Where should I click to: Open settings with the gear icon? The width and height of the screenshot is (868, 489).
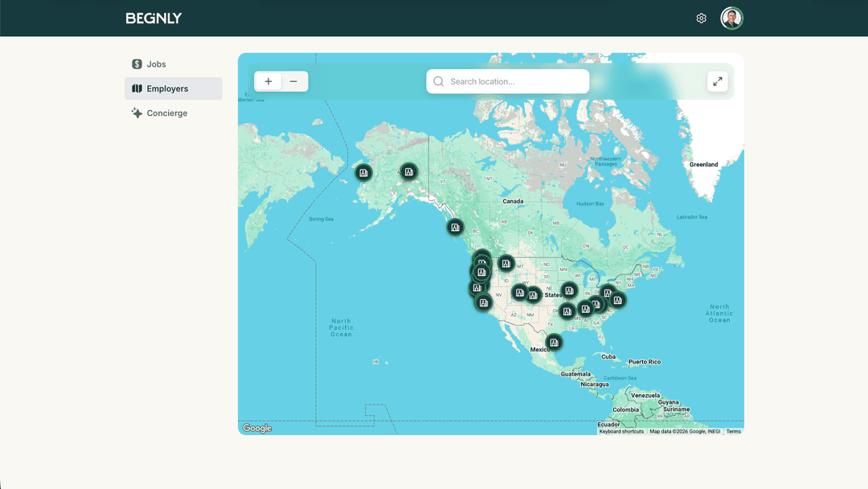[701, 18]
